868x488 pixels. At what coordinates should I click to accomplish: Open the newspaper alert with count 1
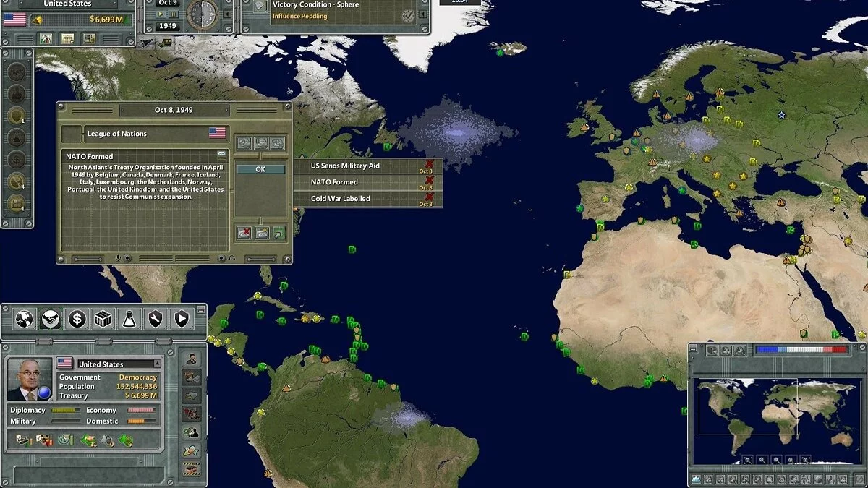[x=16, y=202]
